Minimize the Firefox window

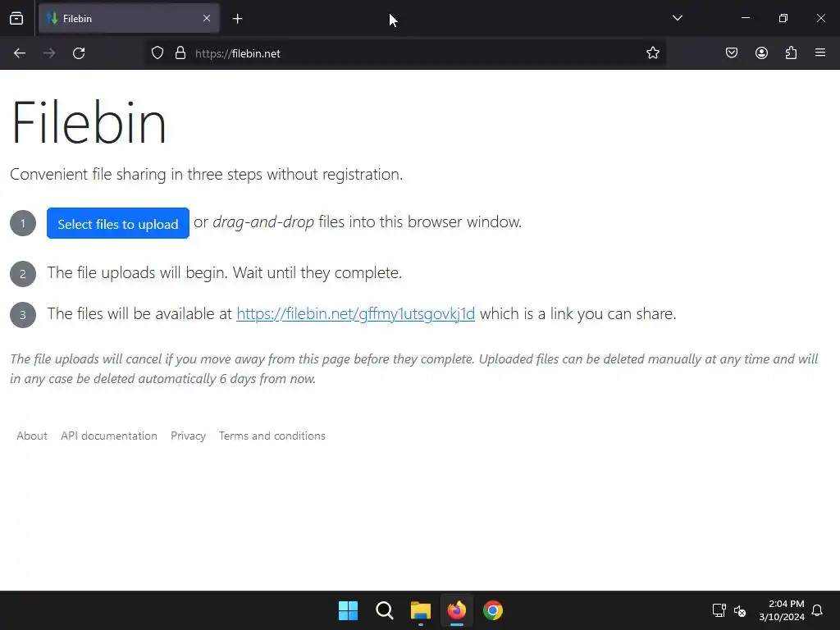pyautogui.click(x=745, y=18)
